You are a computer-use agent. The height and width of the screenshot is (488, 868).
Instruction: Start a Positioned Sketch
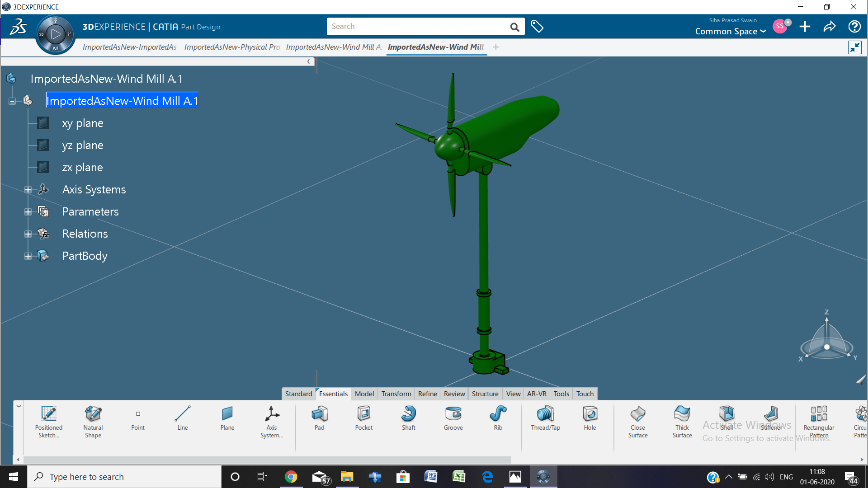[49, 420]
